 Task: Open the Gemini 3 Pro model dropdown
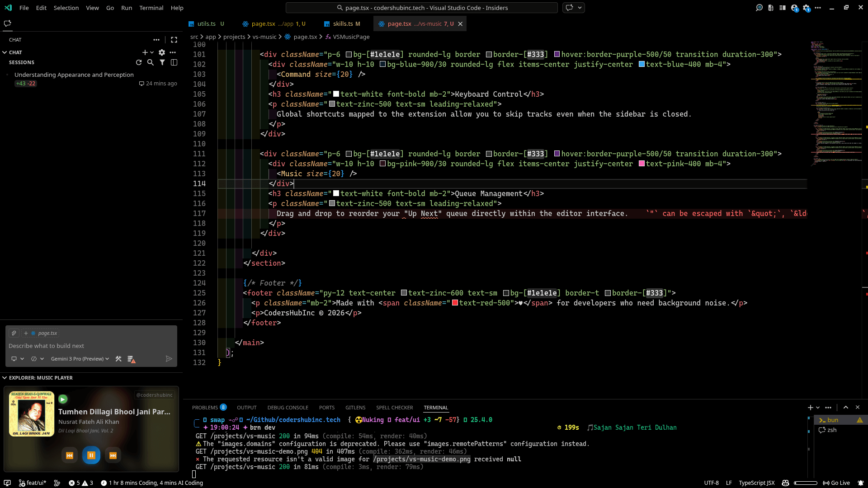coord(79,359)
